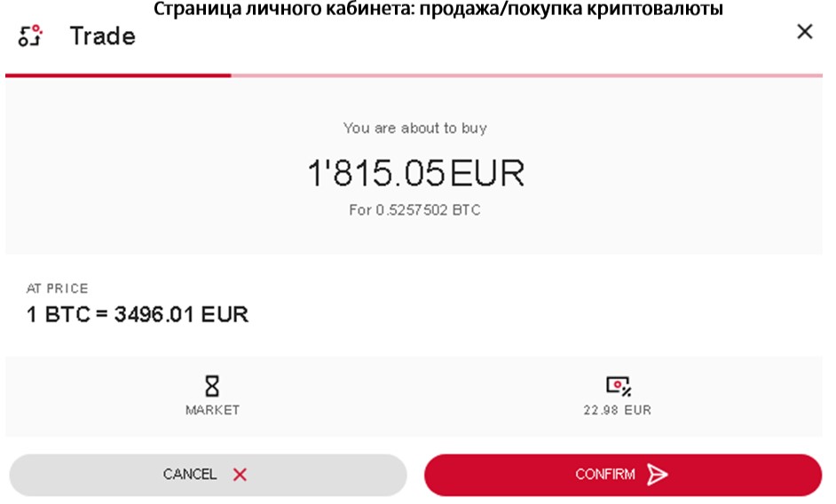The height and width of the screenshot is (504, 836).
Task: Click the red progress bar segment
Action: pos(118,75)
